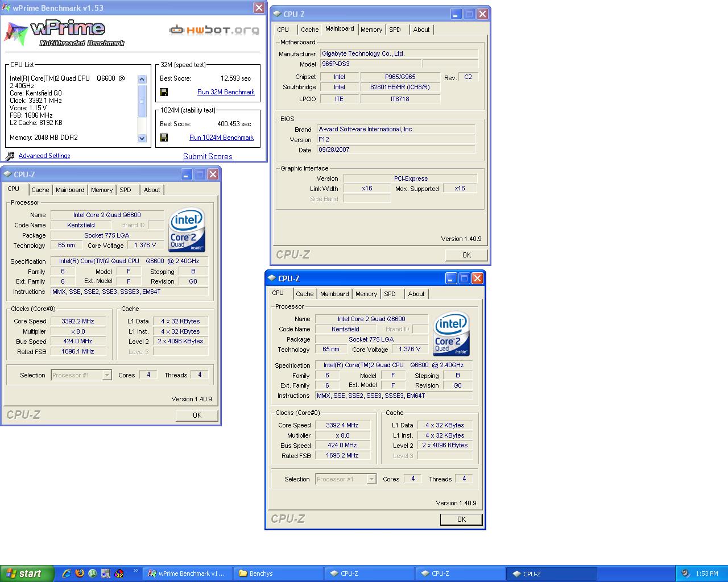Open the Windows Start menu
This screenshot has width=728, height=582.
[x=27, y=573]
